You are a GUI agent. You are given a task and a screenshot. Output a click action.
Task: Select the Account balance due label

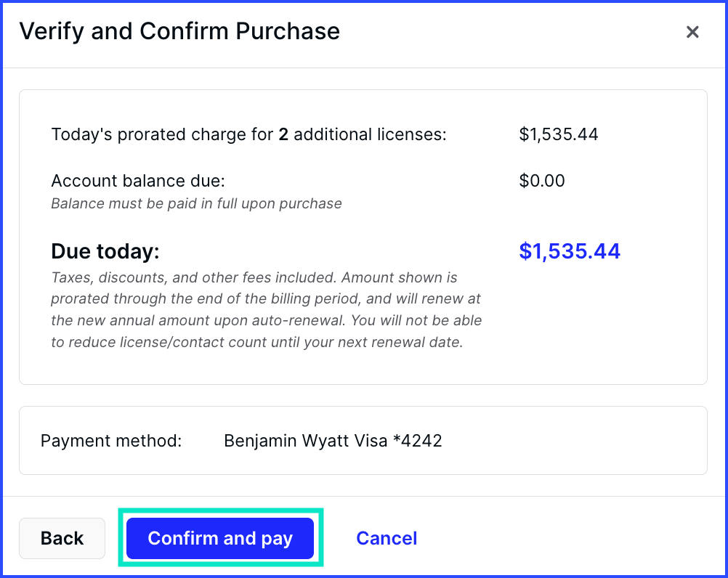tap(138, 181)
